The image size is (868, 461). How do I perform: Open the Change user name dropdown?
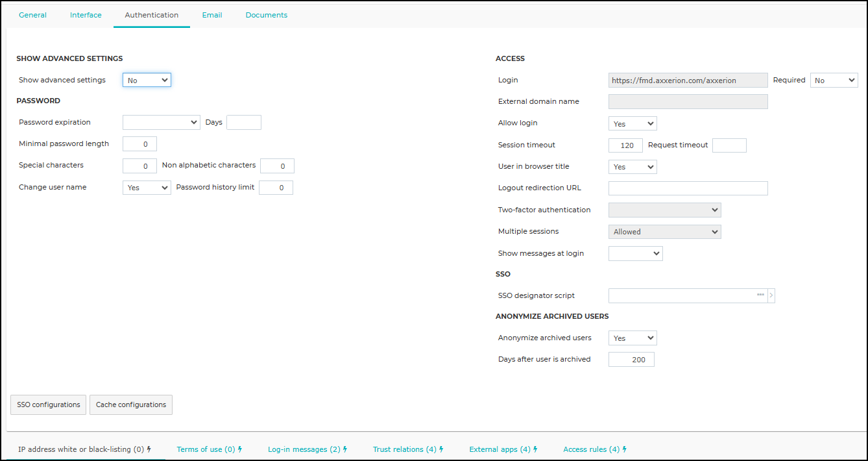147,188
